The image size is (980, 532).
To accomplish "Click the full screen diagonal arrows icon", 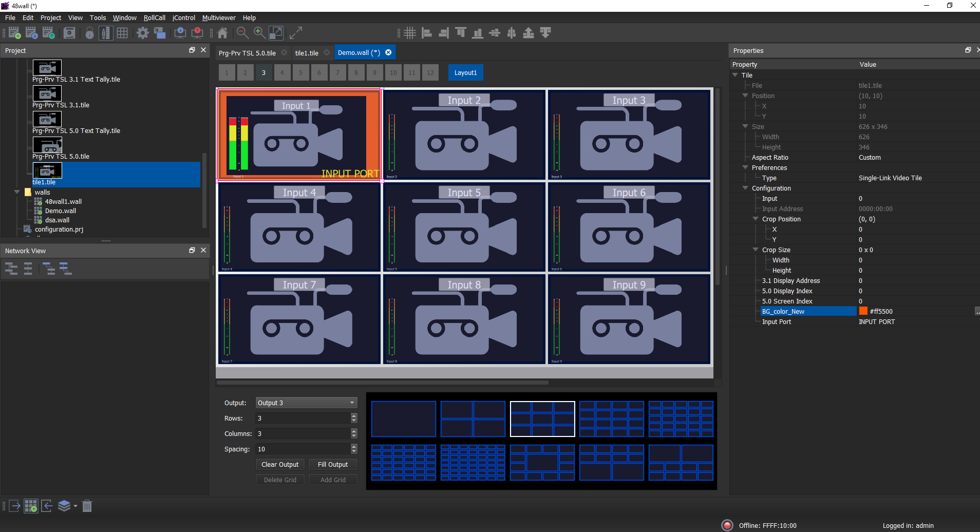I will click(x=295, y=33).
